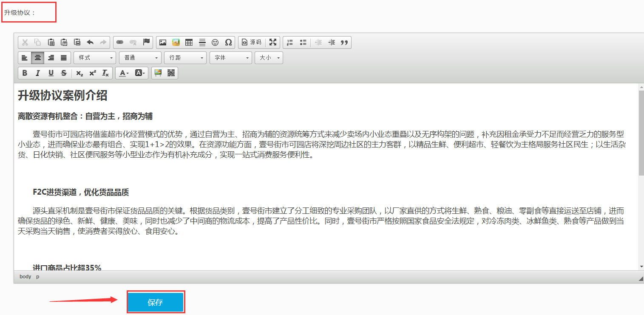
Task: Toggle Italic formatting
Action: [x=38, y=73]
